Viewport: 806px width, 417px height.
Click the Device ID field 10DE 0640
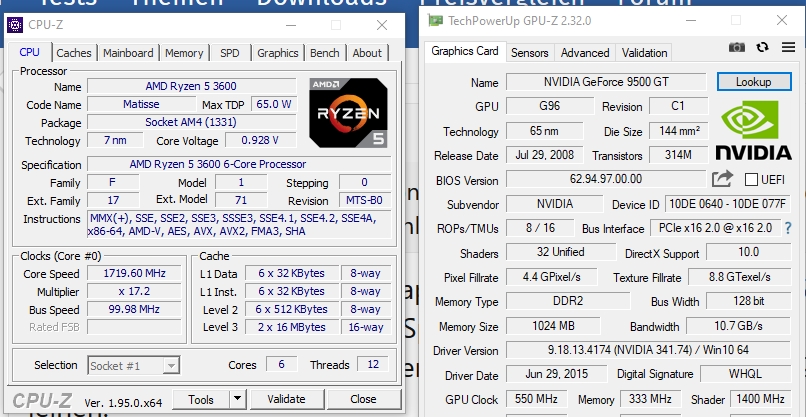727,204
